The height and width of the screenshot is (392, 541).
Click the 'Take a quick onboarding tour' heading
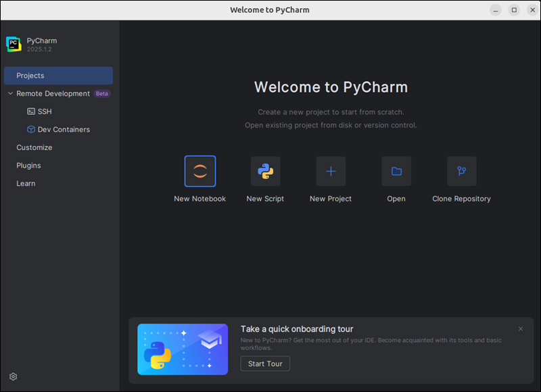tap(297, 329)
